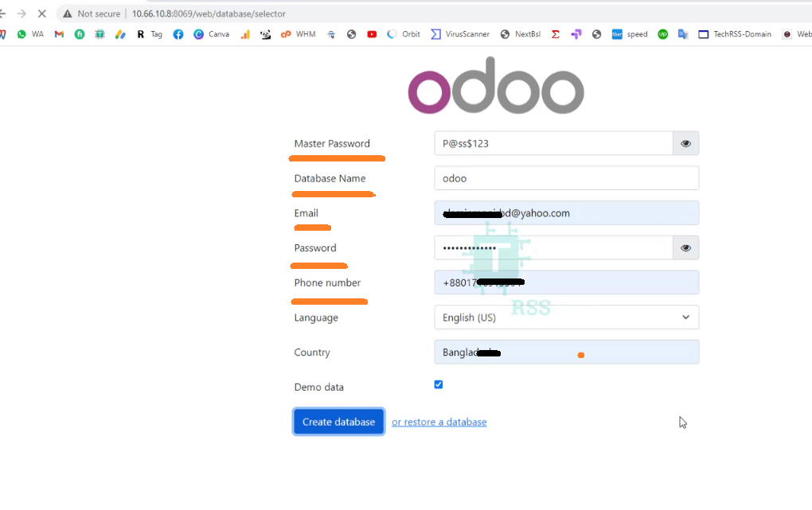
Task: Open the orange bar-chart analytics bookmark
Action: [x=245, y=34]
